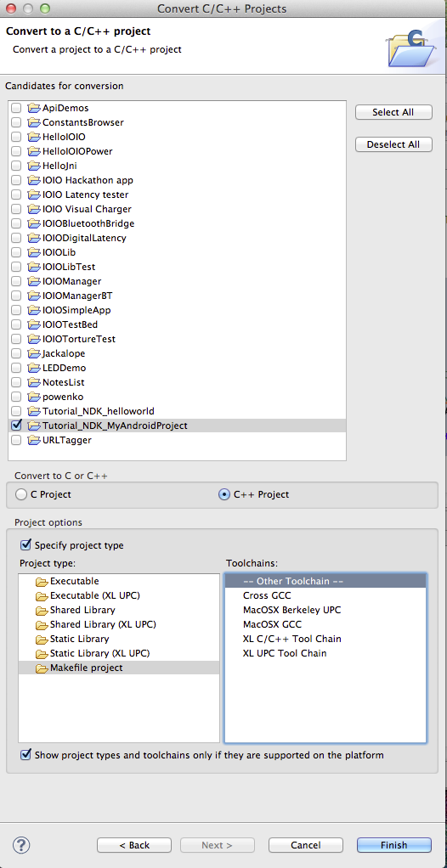This screenshot has height=868, width=447.
Task: Click the Select All button
Action: click(x=393, y=112)
